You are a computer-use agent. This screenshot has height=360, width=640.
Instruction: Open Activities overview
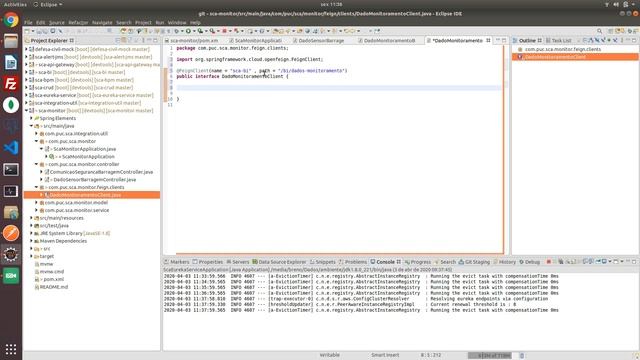coord(15,4)
